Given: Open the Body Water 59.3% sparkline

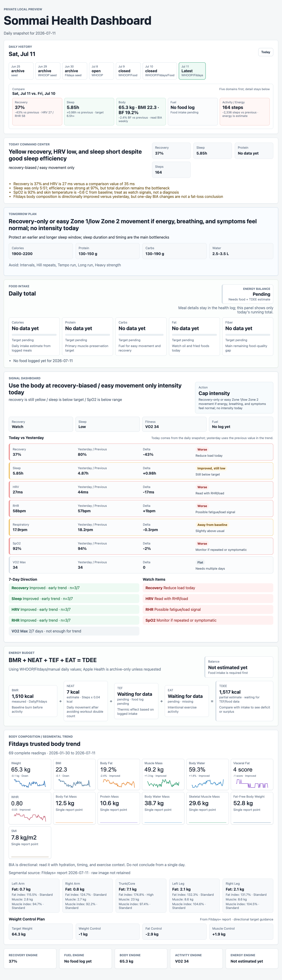Looking at the screenshot, I should (x=208, y=783).
